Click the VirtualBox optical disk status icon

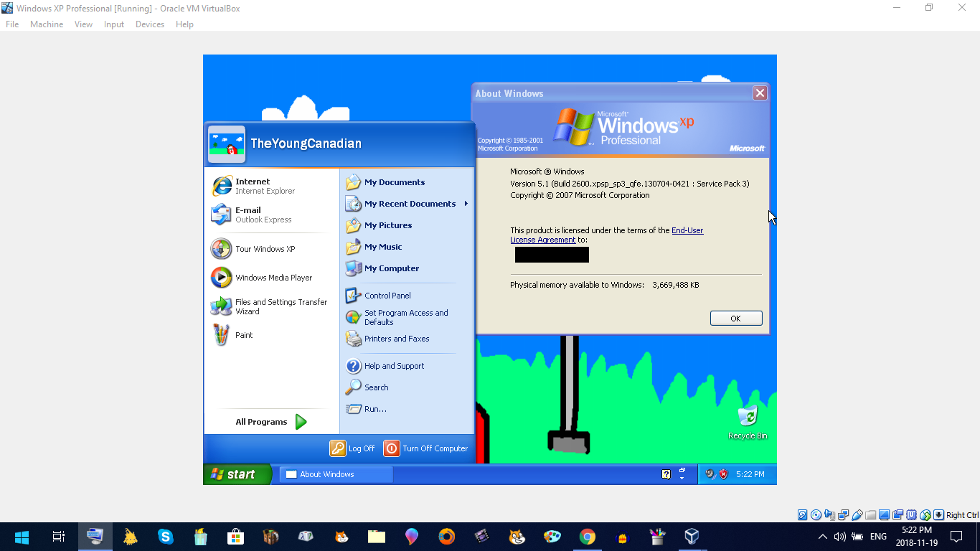816,515
